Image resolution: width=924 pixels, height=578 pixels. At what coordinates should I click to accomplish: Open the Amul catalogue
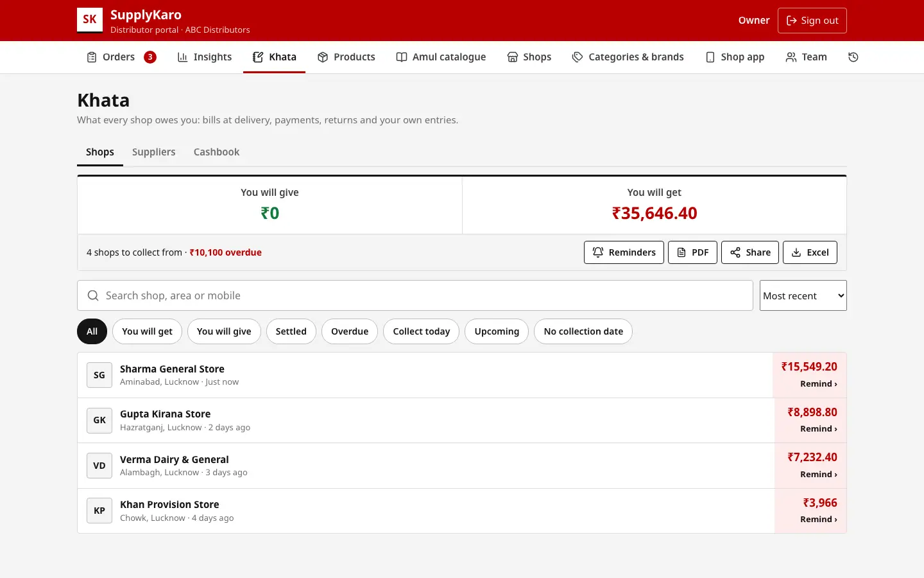[441, 57]
